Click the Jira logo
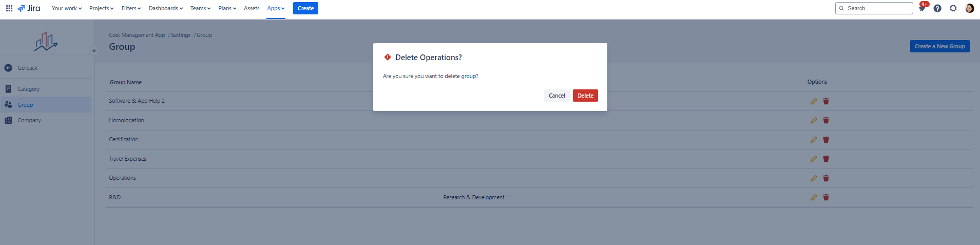The width and height of the screenshot is (980, 245). point(29,8)
